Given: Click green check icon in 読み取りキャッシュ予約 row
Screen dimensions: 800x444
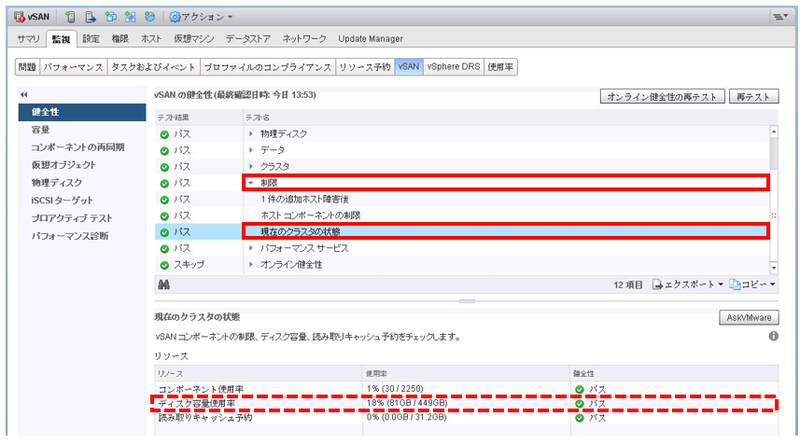Looking at the screenshot, I should (579, 418).
